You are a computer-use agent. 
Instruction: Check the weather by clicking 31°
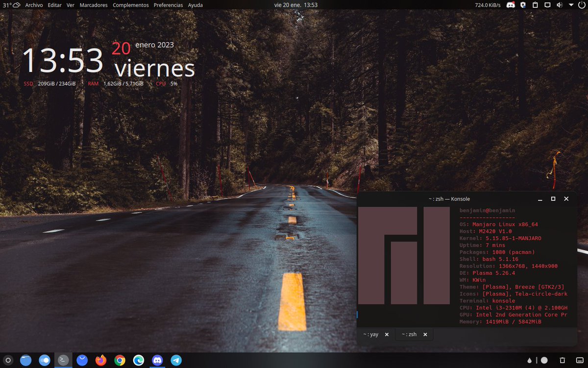[x=8, y=5]
